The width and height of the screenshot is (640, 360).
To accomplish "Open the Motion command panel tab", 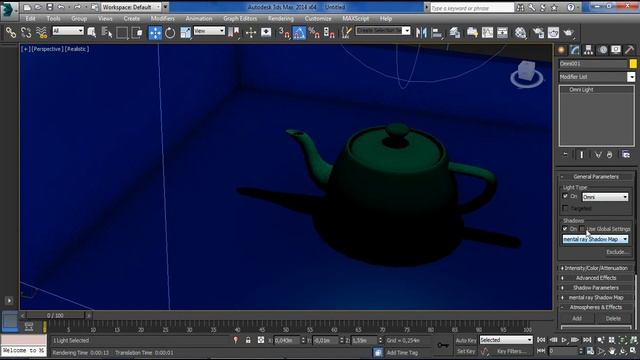I will (602, 50).
